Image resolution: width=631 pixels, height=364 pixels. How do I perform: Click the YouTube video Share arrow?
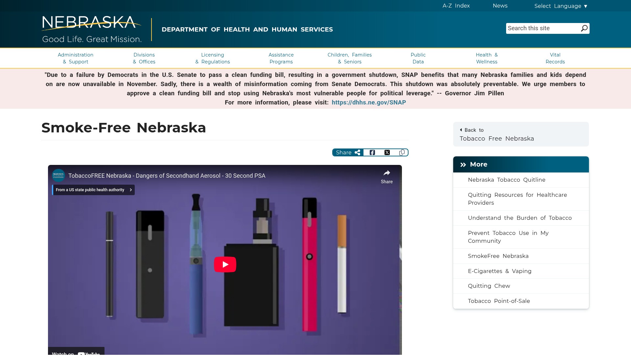387,176
